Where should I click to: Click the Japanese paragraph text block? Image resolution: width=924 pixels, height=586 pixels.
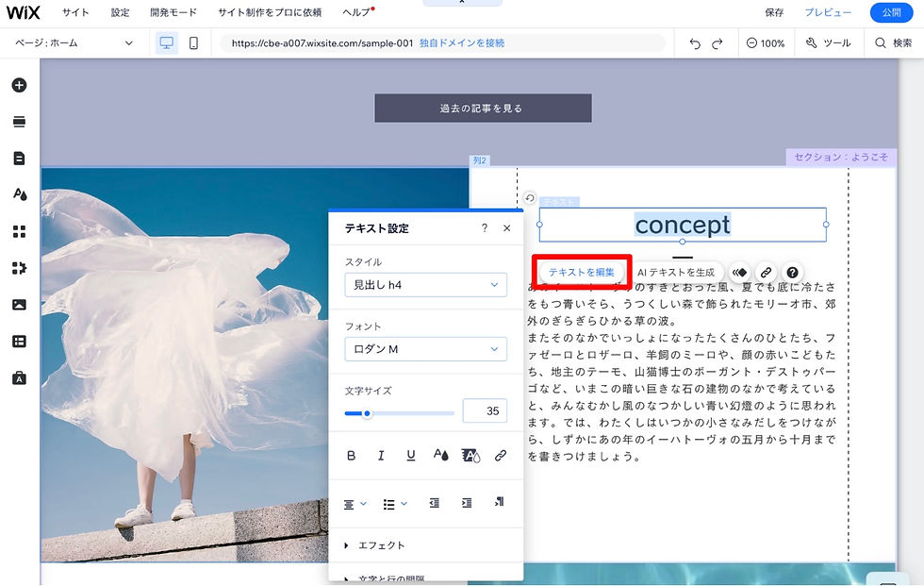tap(681, 372)
